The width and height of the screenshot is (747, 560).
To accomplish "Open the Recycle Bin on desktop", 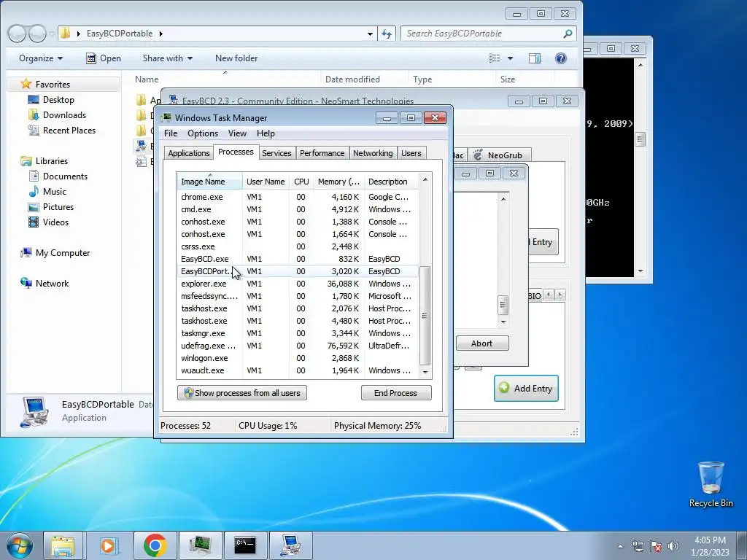I will point(711,485).
